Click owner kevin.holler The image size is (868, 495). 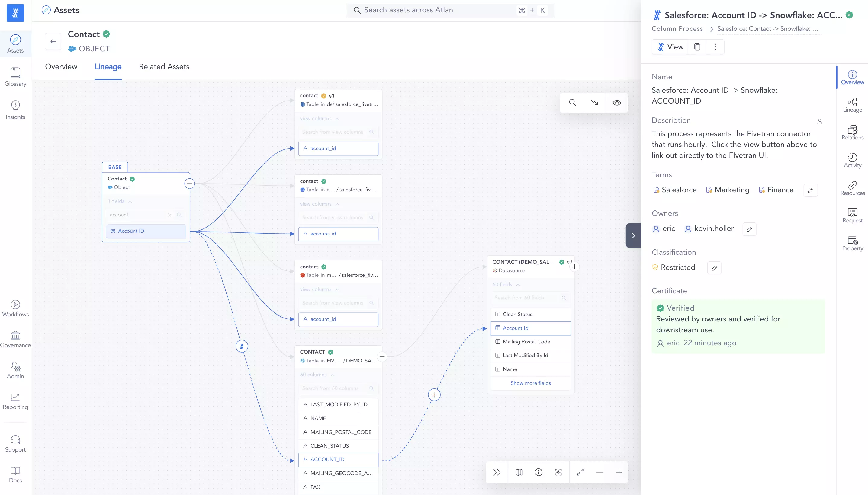[x=709, y=229]
